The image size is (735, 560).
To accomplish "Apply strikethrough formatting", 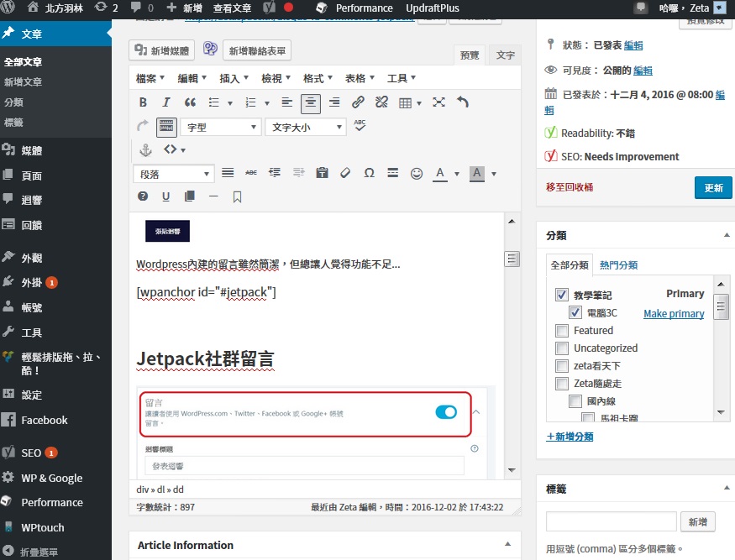I will coord(251,173).
